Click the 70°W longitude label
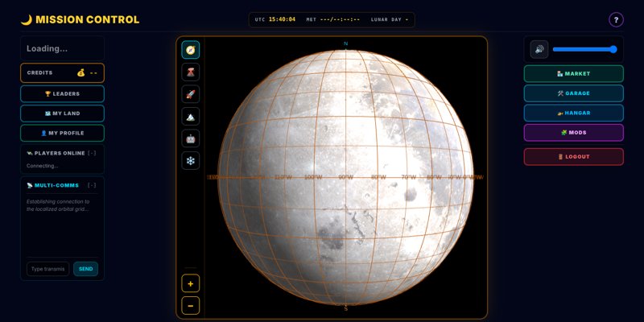 (x=409, y=177)
